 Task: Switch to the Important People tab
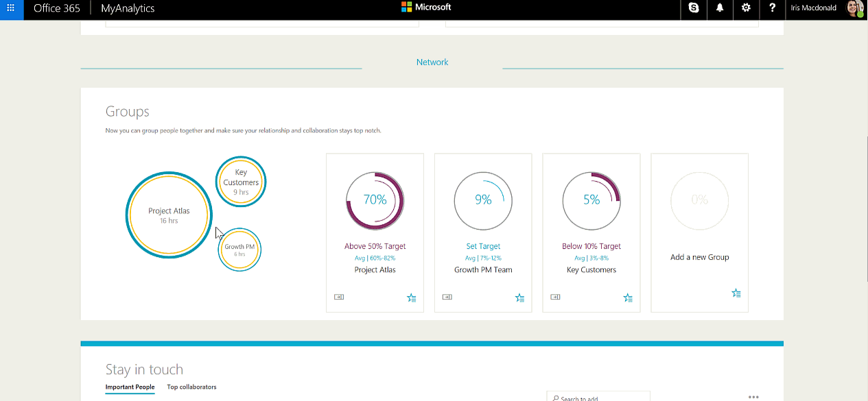pos(130,387)
